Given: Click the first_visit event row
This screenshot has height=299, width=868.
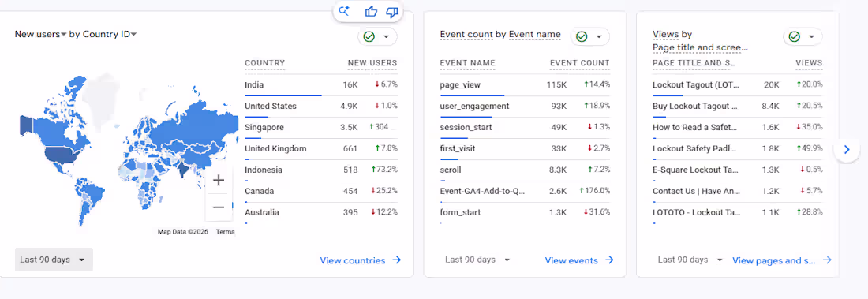Looking at the screenshot, I should pos(525,149).
